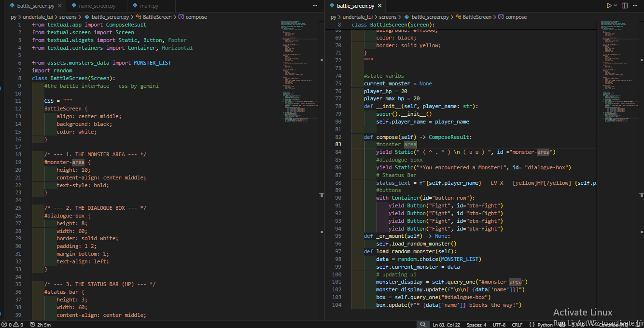Screen dimensions: 644x328
Task: Close the battle_screen.py tab in left editor
Action: tap(60, 6)
